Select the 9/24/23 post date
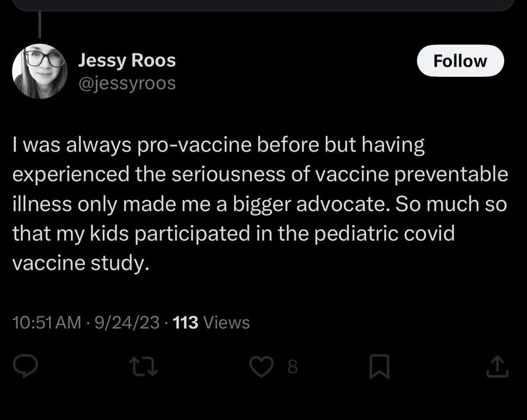The image size is (527, 420). pyautogui.click(x=130, y=322)
